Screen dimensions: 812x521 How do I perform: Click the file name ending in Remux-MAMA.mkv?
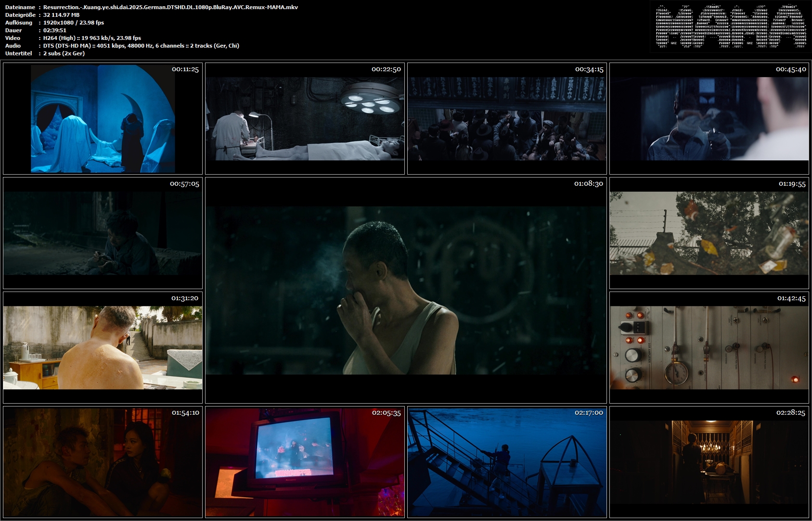tap(170, 7)
